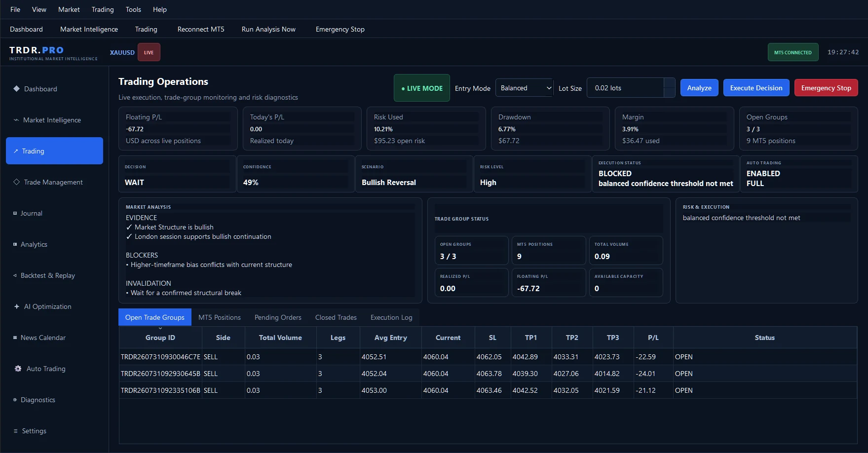
Task: Click the Journal sidebar icon
Action: point(15,213)
